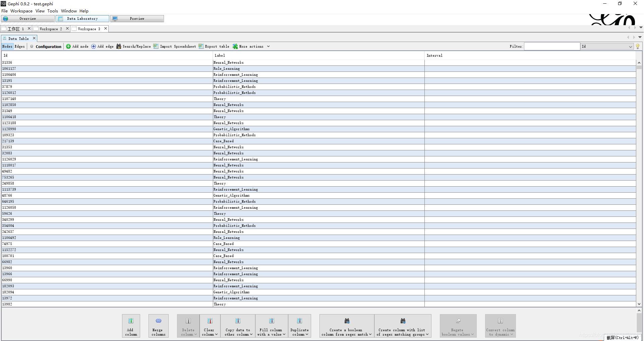
Task: Click the Configuration button label
Action: (49, 47)
